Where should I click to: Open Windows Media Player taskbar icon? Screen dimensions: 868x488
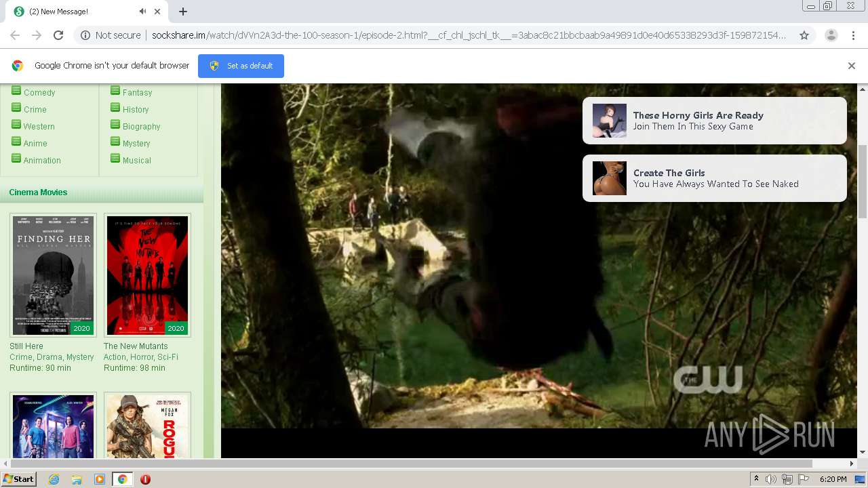coord(100,479)
